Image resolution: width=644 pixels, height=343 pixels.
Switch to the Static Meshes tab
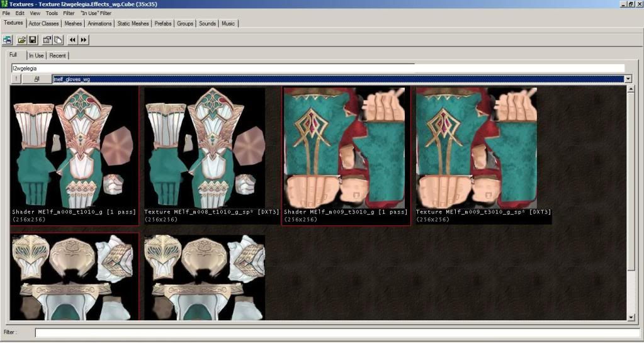point(133,23)
